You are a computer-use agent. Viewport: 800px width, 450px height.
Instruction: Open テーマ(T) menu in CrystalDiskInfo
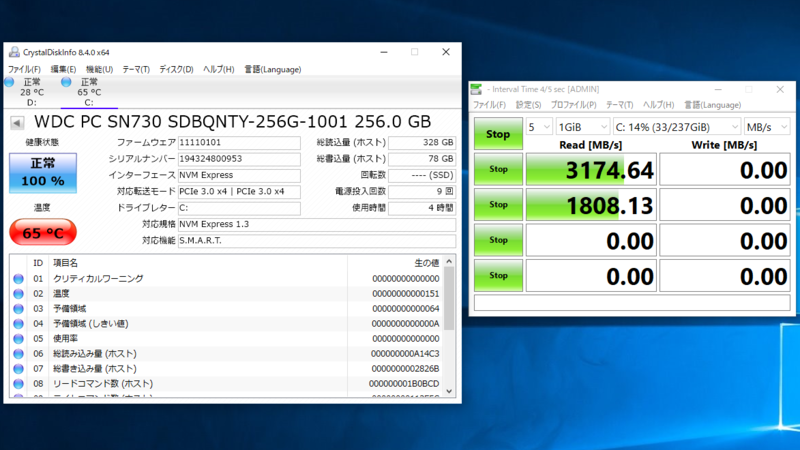[136, 69]
